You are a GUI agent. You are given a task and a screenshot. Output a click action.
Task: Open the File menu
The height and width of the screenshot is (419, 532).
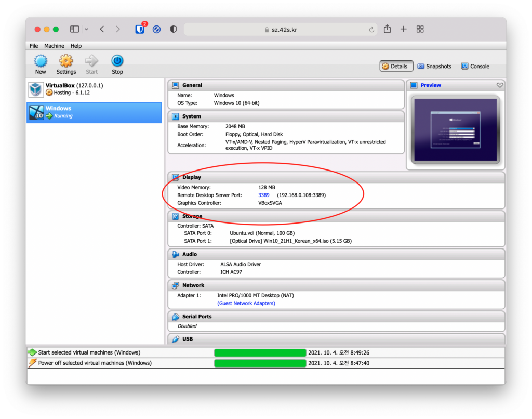pos(34,46)
